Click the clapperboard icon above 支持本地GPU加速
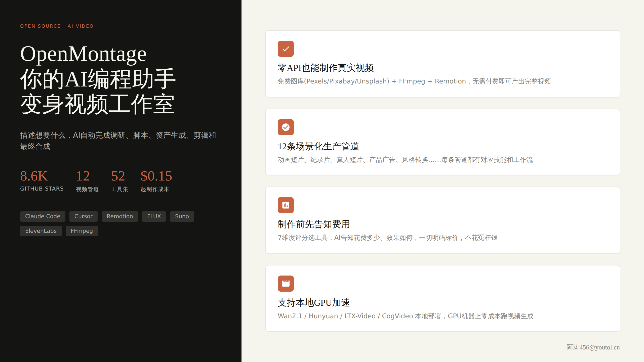The width and height of the screenshot is (644, 362). 286,284
